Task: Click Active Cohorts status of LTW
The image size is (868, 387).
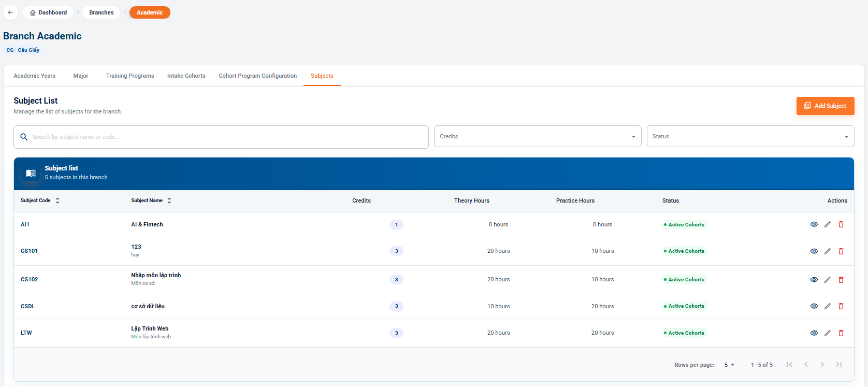Action: click(685, 333)
